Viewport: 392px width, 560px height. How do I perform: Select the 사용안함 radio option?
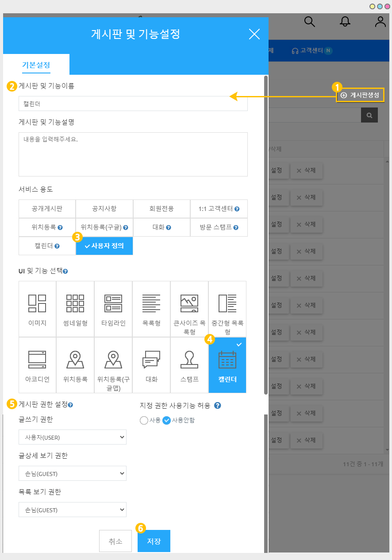(167, 421)
